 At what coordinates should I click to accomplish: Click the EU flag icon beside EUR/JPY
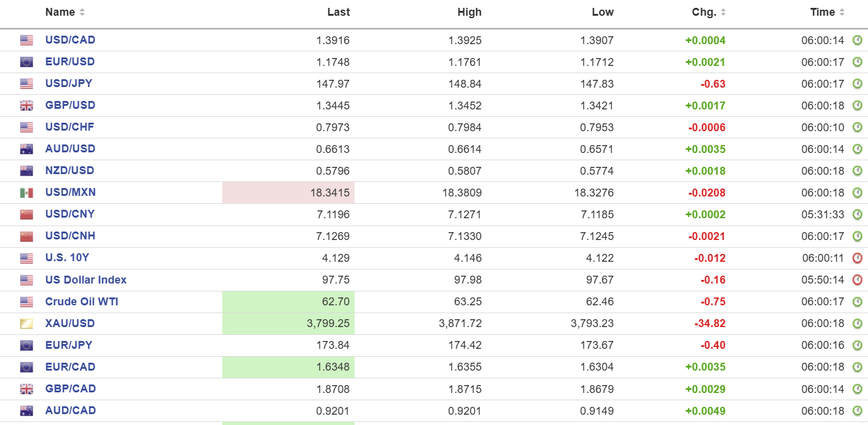point(27,345)
